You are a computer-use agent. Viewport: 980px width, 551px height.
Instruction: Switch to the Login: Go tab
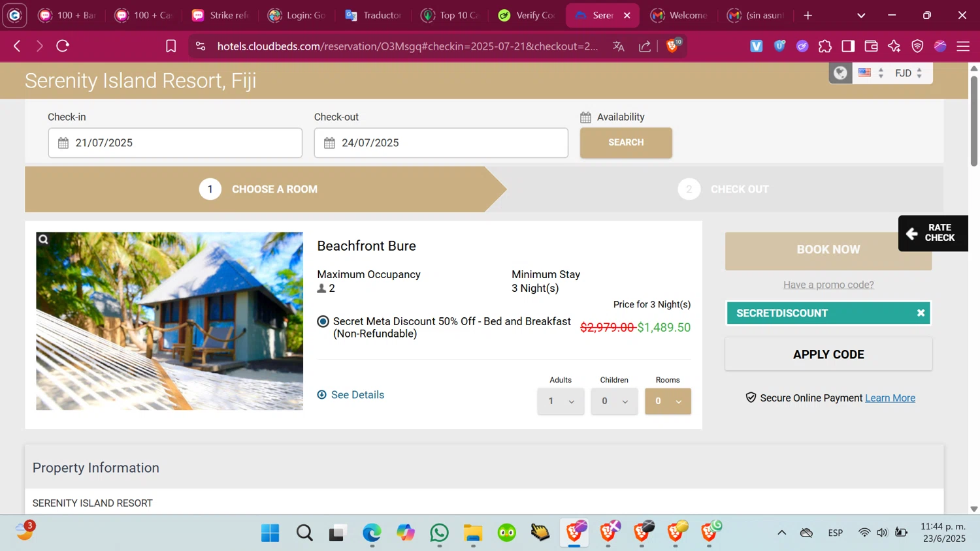point(297,15)
